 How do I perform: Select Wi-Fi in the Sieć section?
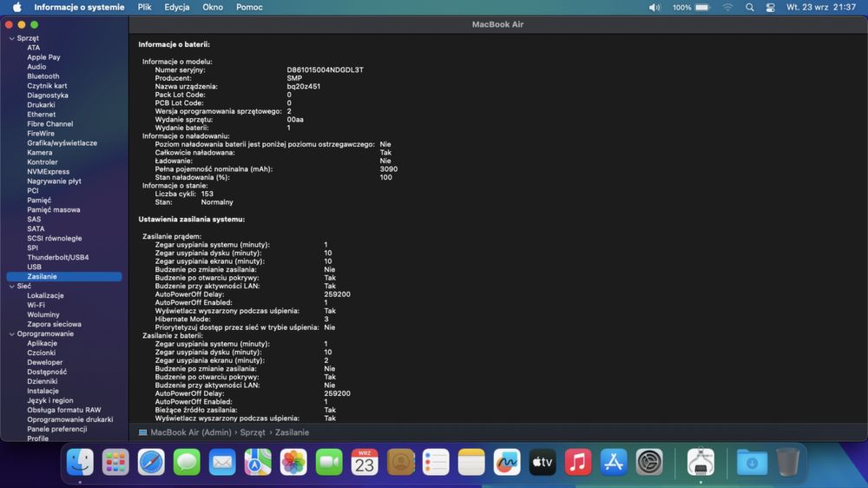(36, 305)
